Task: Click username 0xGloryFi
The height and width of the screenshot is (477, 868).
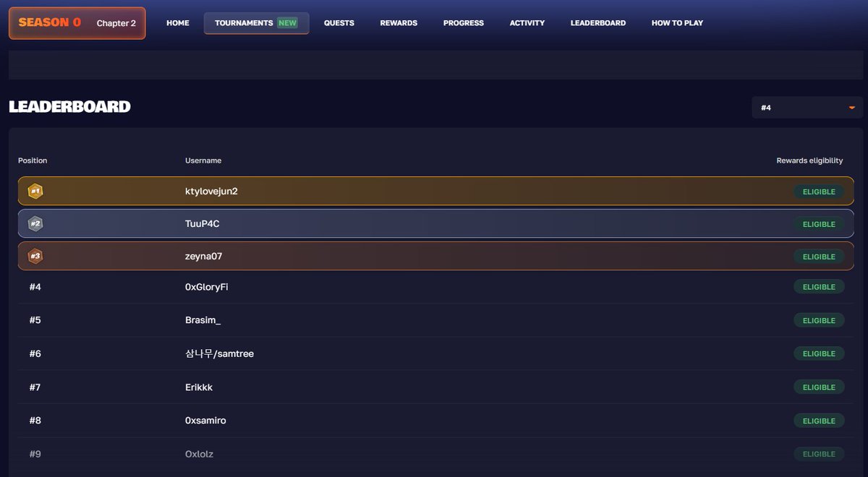Action: pos(207,287)
